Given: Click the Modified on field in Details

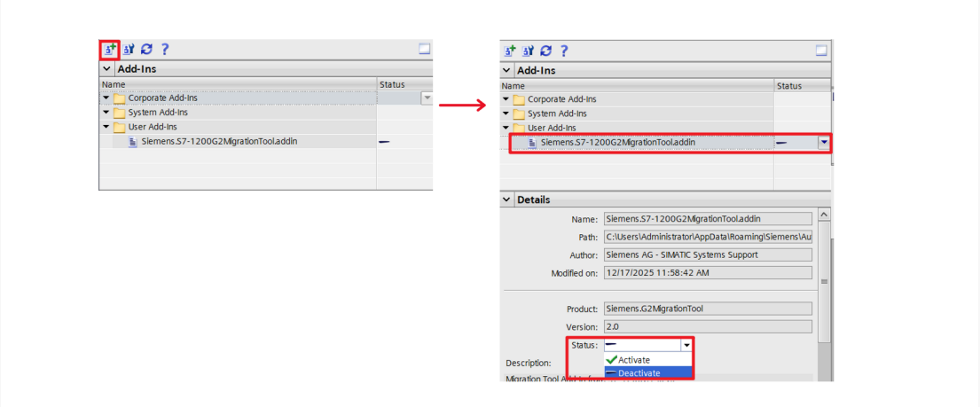Looking at the screenshot, I should coord(708,272).
